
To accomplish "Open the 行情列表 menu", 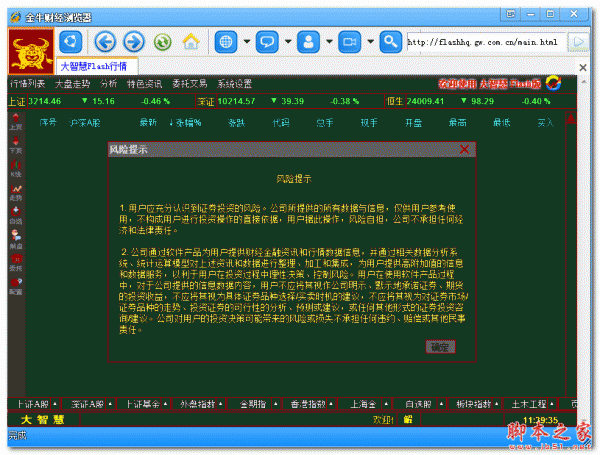I will pos(28,84).
